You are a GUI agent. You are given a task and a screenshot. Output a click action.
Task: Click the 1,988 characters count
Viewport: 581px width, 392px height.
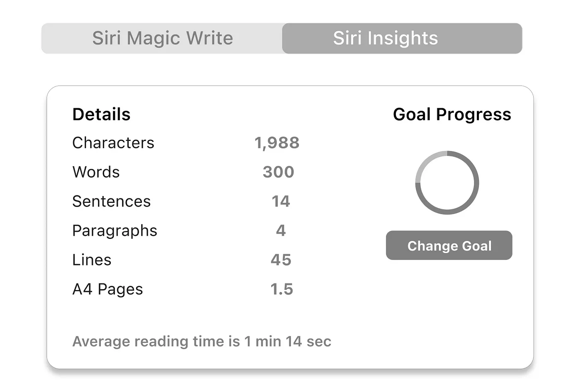(277, 143)
